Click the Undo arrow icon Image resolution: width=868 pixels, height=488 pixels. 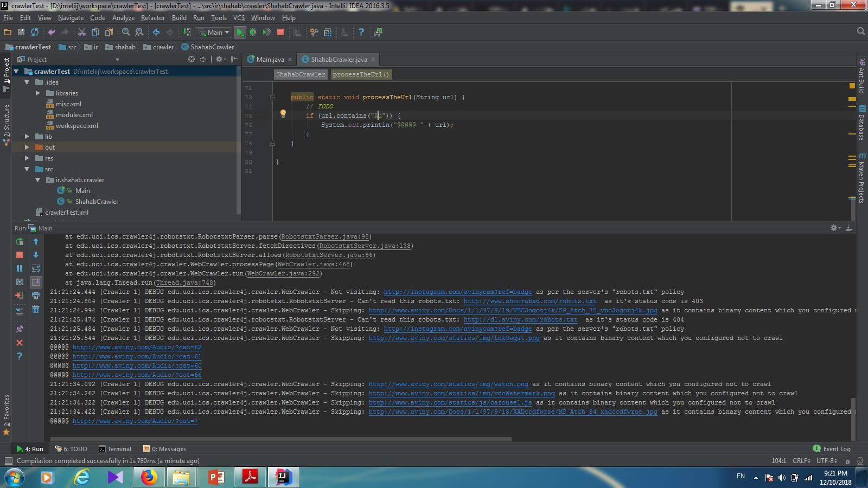[52, 32]
